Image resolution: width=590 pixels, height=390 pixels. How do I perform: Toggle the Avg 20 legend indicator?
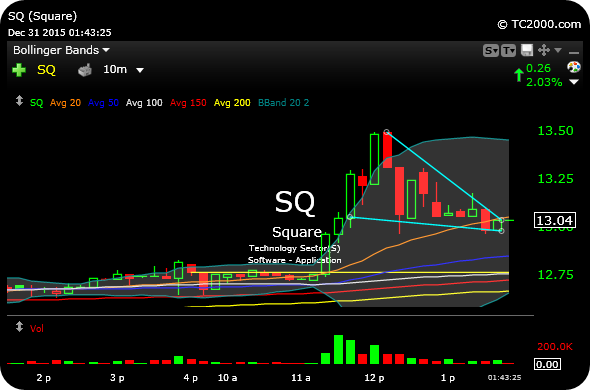[65, 103]
